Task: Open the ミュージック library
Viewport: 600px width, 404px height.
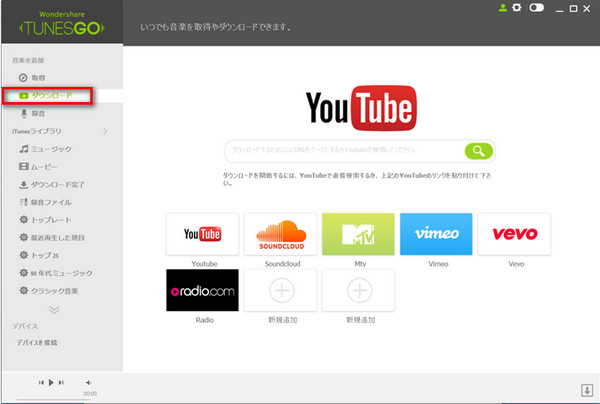Action: click(x=45, y=149)
